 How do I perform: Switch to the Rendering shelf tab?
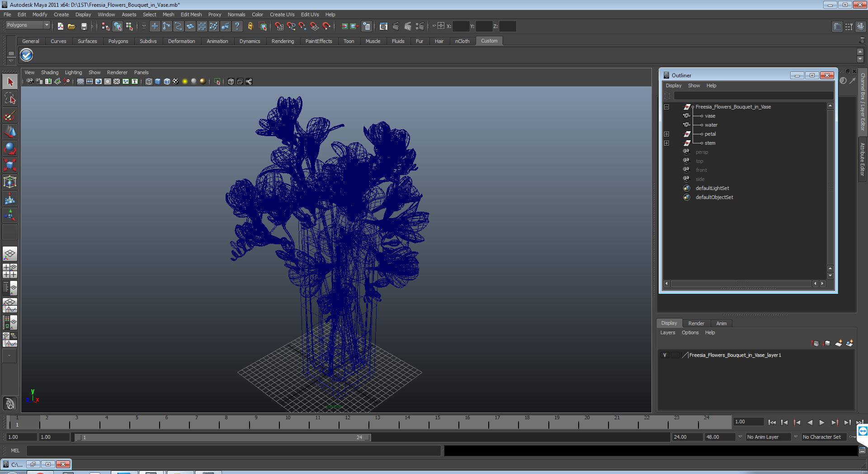tap(283, 41)
